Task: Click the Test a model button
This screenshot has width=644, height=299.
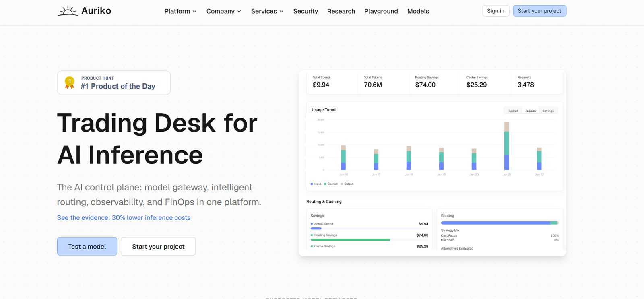Action: point(87,246)
